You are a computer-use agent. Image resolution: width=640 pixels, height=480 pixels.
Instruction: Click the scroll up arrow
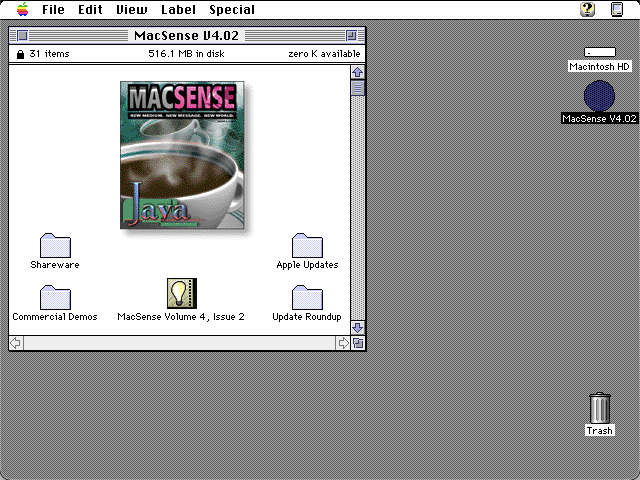pyautogui.click(x=358, y=72)
